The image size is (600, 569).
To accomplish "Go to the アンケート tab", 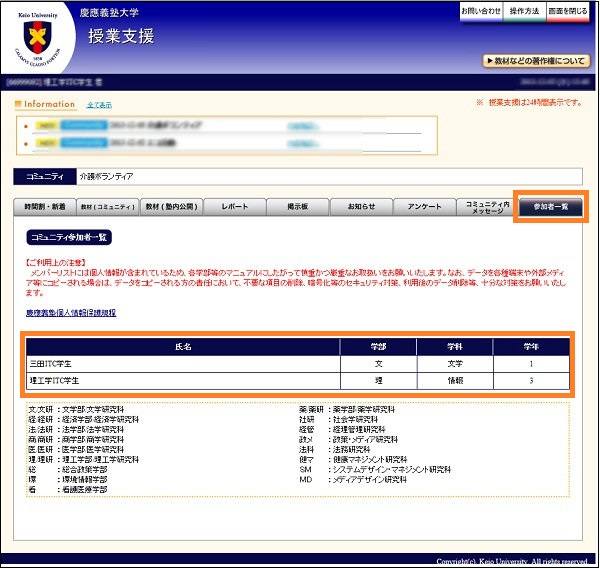I will click(x=423, y=206).
